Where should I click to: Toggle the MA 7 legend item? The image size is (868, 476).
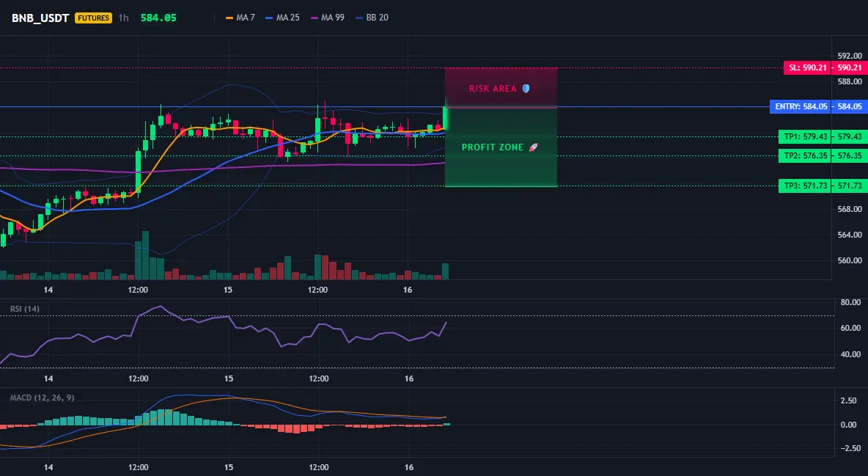pyautogui.click(x=240, y=18)
